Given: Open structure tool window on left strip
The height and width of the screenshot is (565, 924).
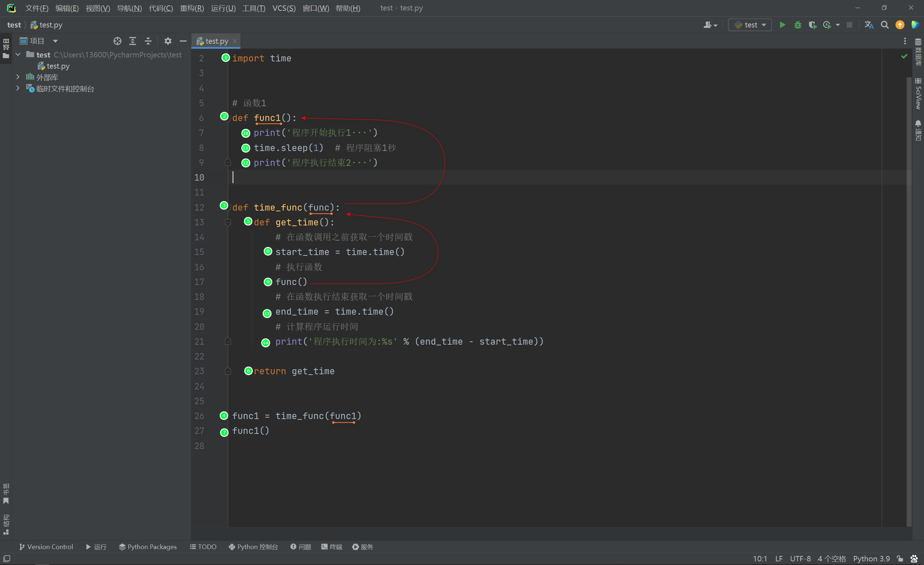Looking at the screenshot, I should tap(6, 525).
